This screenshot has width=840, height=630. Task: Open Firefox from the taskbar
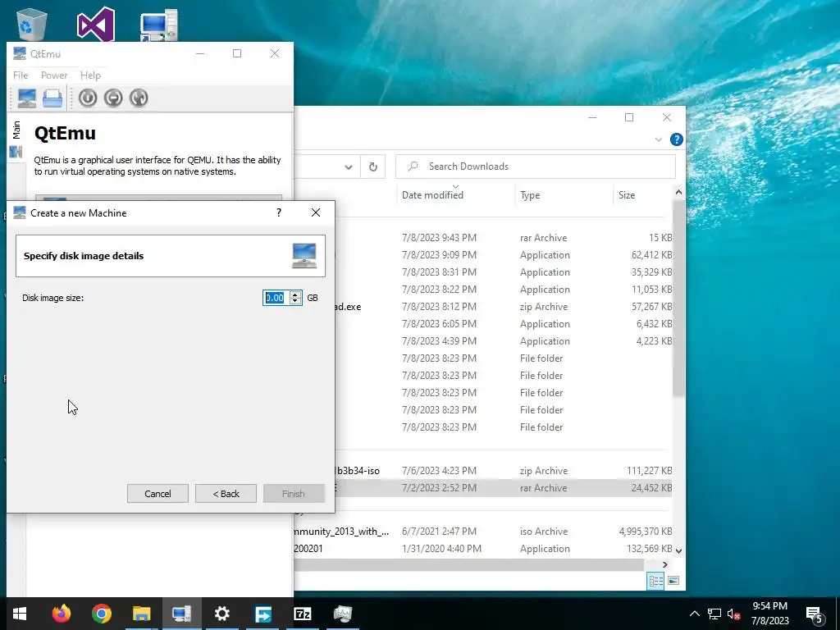(61, 614)
